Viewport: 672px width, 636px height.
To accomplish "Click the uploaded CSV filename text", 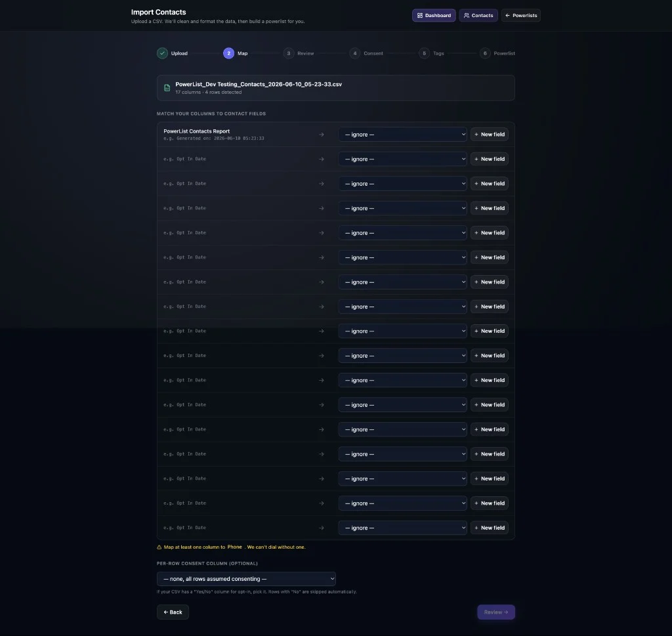I will [x=259, y=84].
